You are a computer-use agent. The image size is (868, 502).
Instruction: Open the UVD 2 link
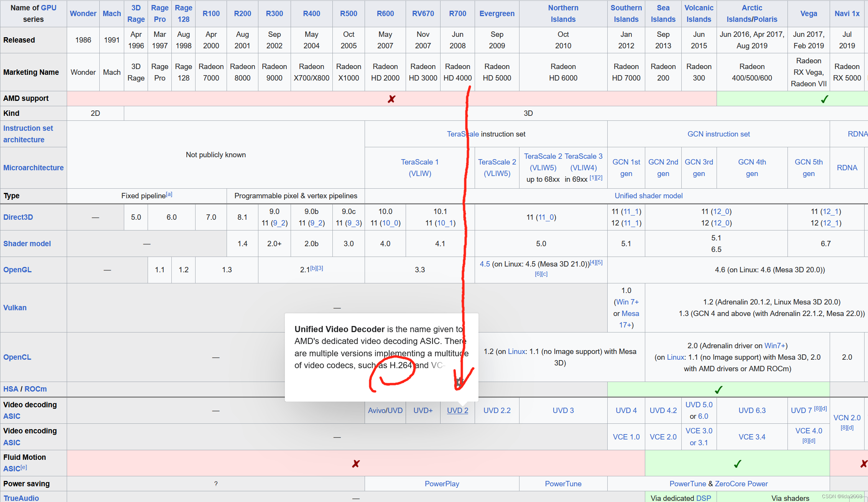pyautogui.click(x=457, y=410)
